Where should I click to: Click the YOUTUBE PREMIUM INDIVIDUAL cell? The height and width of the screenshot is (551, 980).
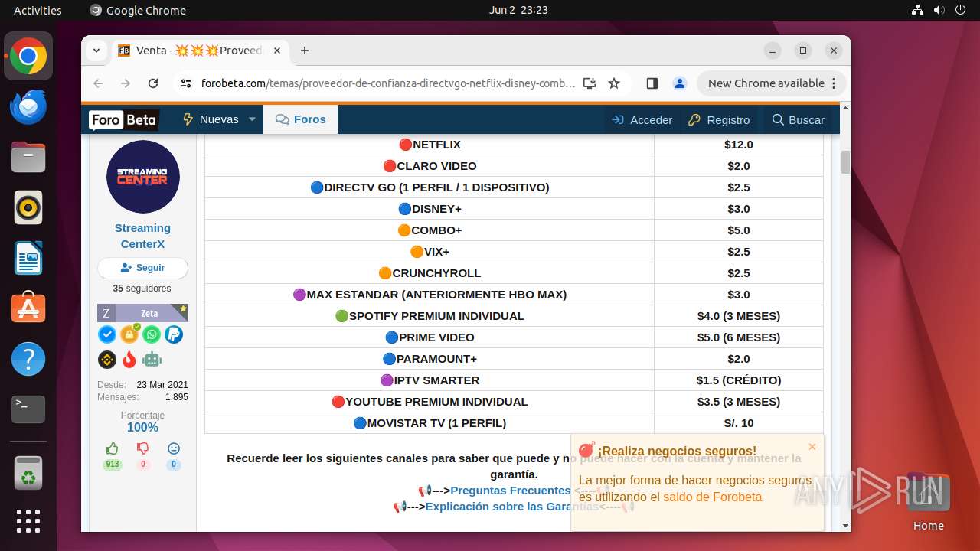pos(430,402)
